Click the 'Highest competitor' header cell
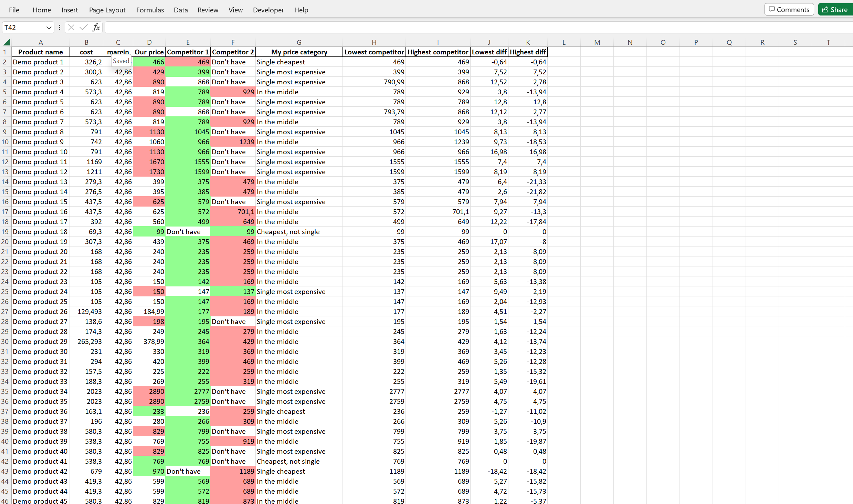Viewport: 853px width, 504px height. click(438, 52)
